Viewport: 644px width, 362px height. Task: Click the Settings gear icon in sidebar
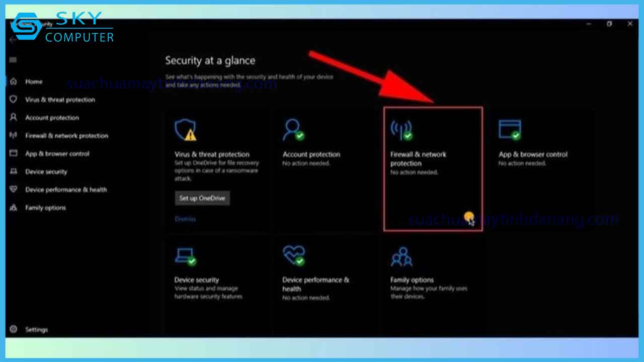click(14, 330)
